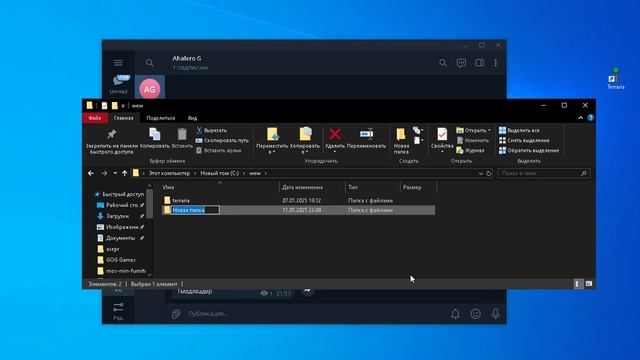Screen dimensions: 640x360
Task: Click Снять выделение (Select none)
Action: 524,140
